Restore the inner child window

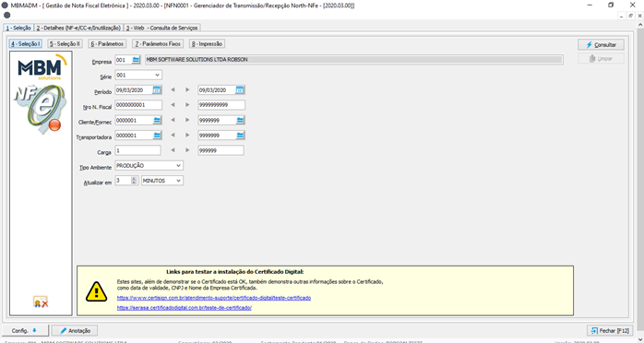click(x=631, y=16)
